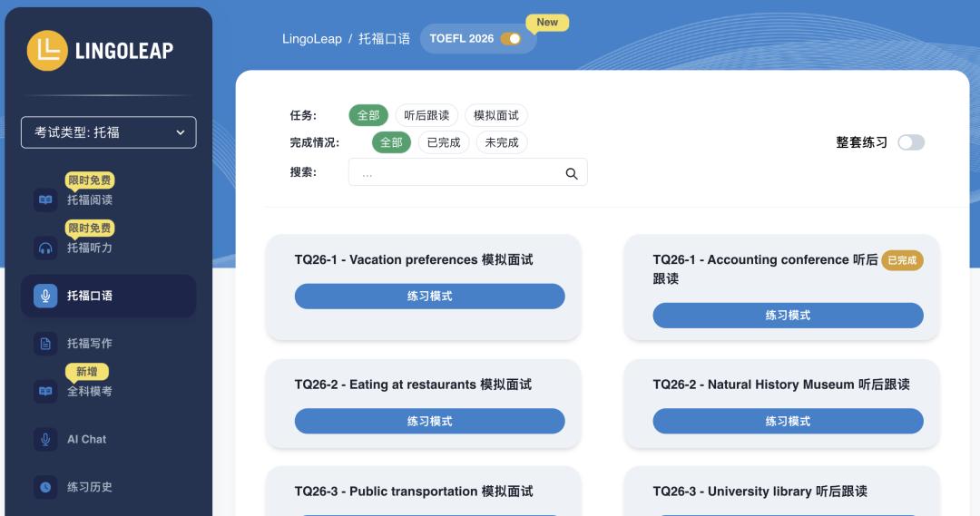Click the LingoLeap logo icon
980x516 pixels.
(x=47, y=51)
